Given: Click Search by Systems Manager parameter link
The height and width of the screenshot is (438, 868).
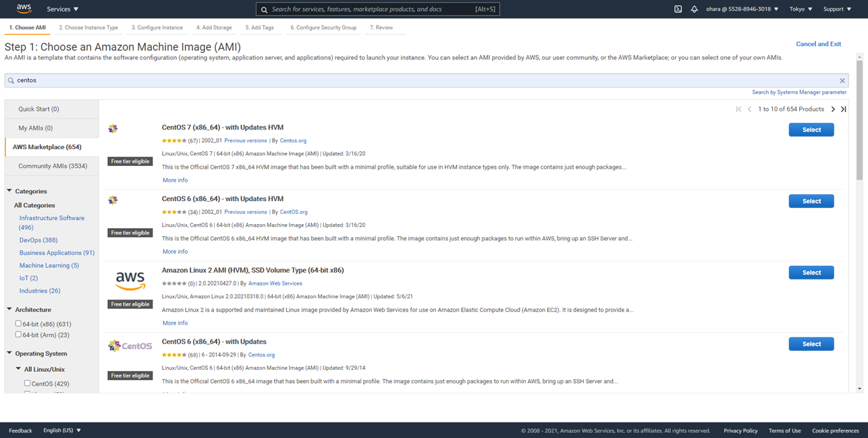Looking at the screenshot, I should tap(799, 92).
